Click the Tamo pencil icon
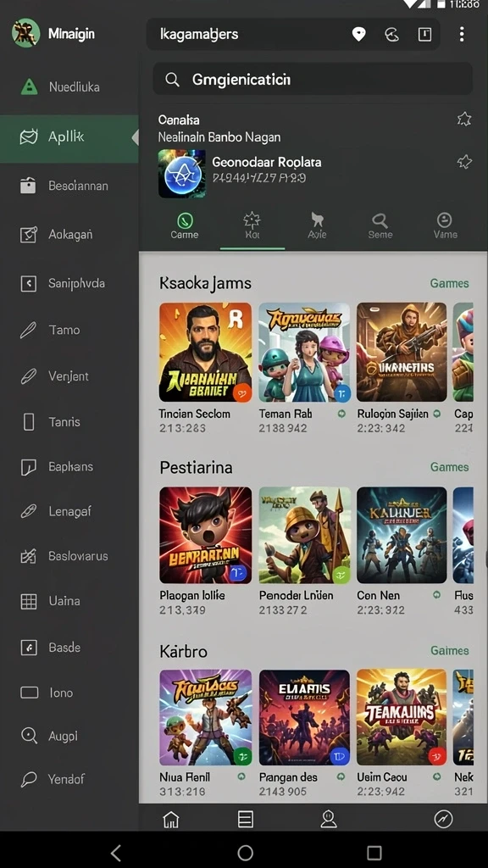The image size is (488, 868). point(28,331)
